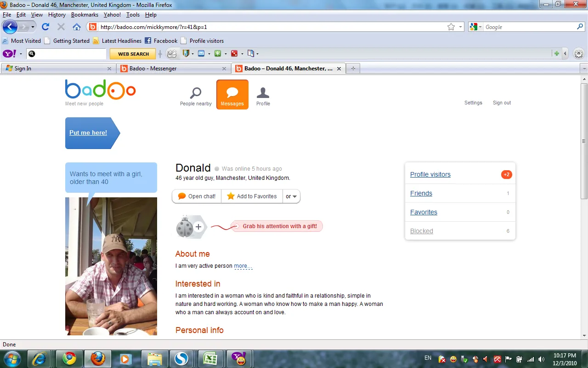The width and height of the screenshot is (588, 368).
Task: Click the Yahoo WEB SEARCH button
Action: point(133,54)
